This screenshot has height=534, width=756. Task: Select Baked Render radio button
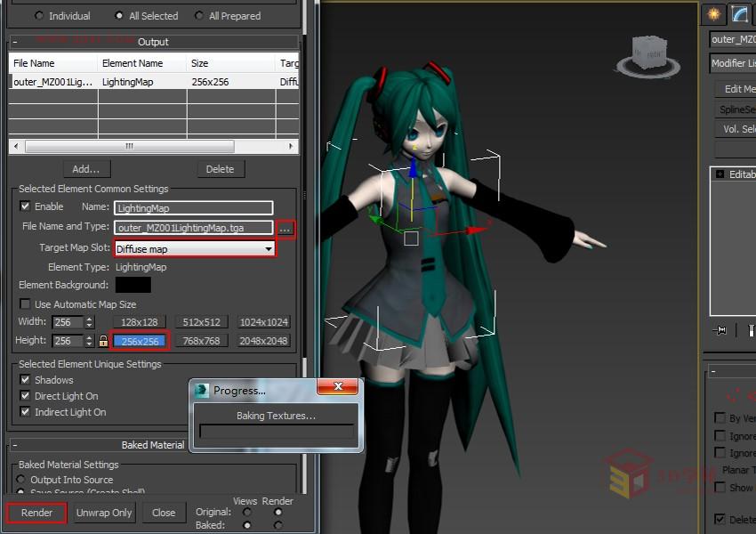[x=277, y=525]
